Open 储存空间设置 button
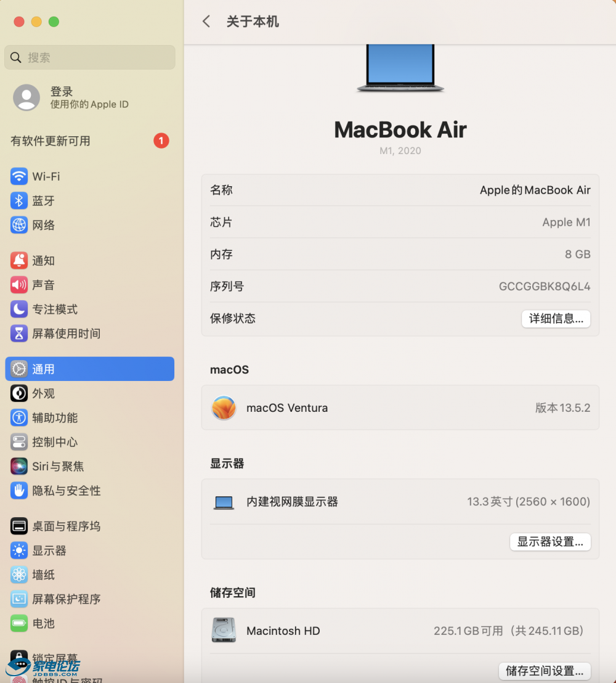The image size is (616, 683). tap(545, 671)
